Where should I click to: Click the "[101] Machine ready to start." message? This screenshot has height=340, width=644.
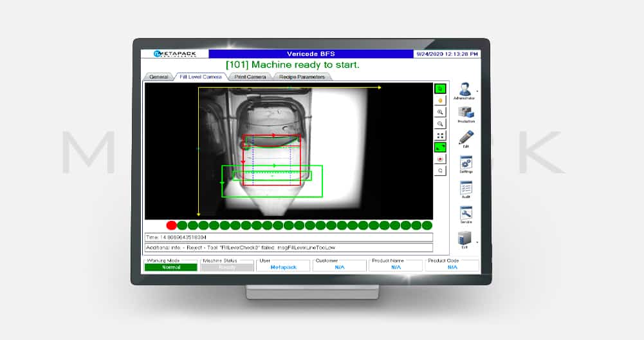293,64
